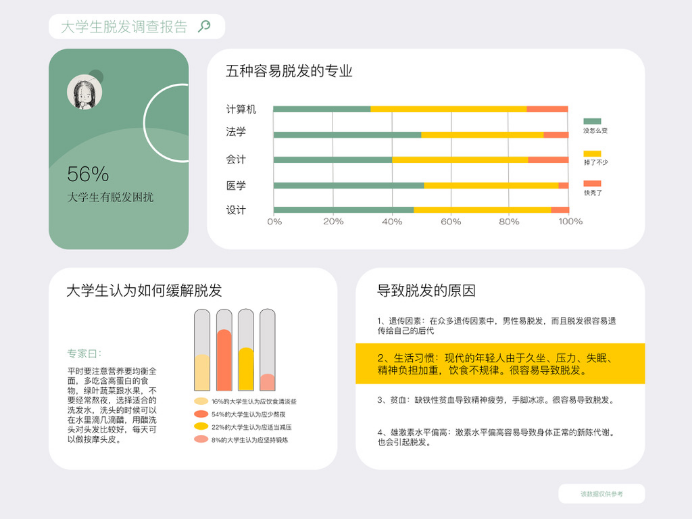Viewport: 692px width, 519px height.
Task: Click reason 1 about 遗传因素
Action: pos(496,326)
